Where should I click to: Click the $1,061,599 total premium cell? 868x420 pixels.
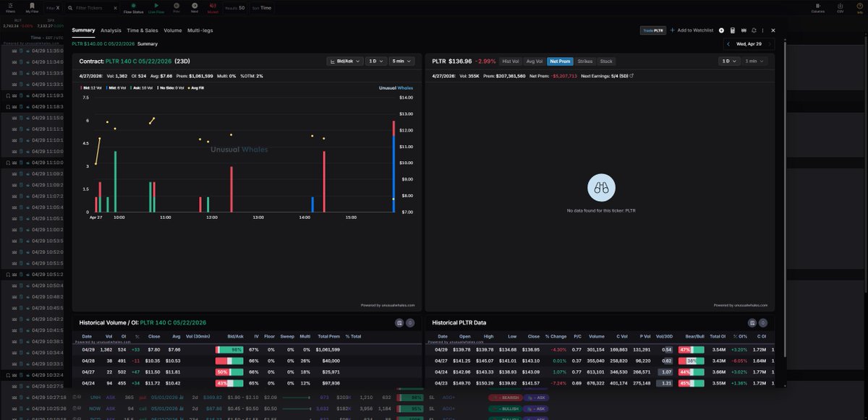(328, 349)
